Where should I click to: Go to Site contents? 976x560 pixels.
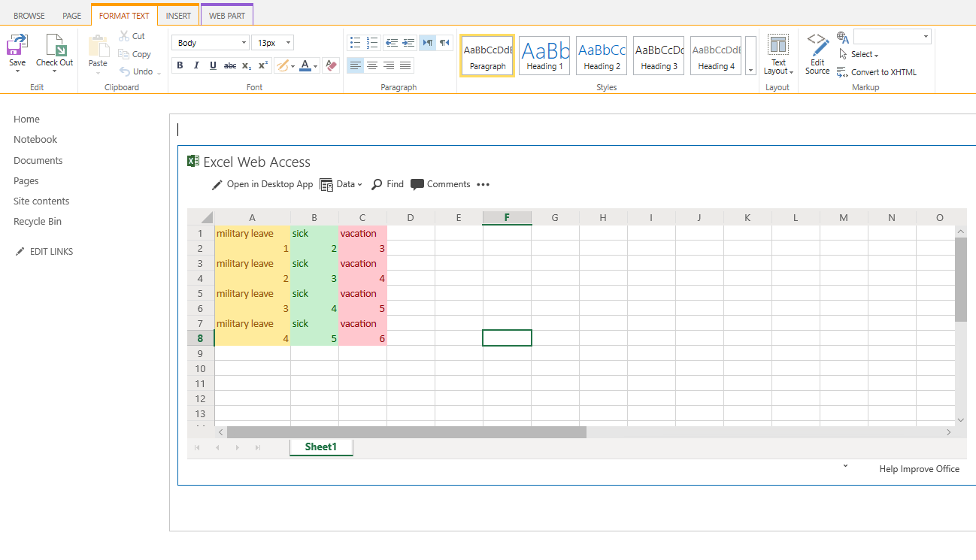41,201
